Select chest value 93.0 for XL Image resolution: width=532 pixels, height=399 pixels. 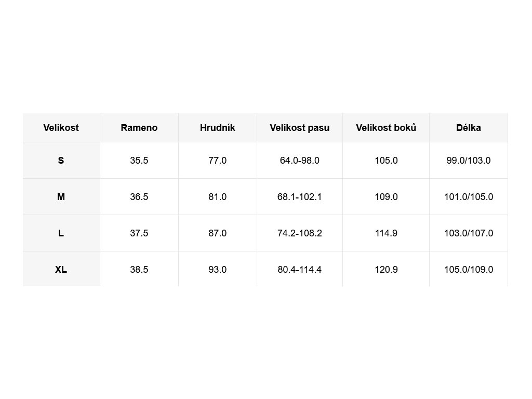click(218, 270)
